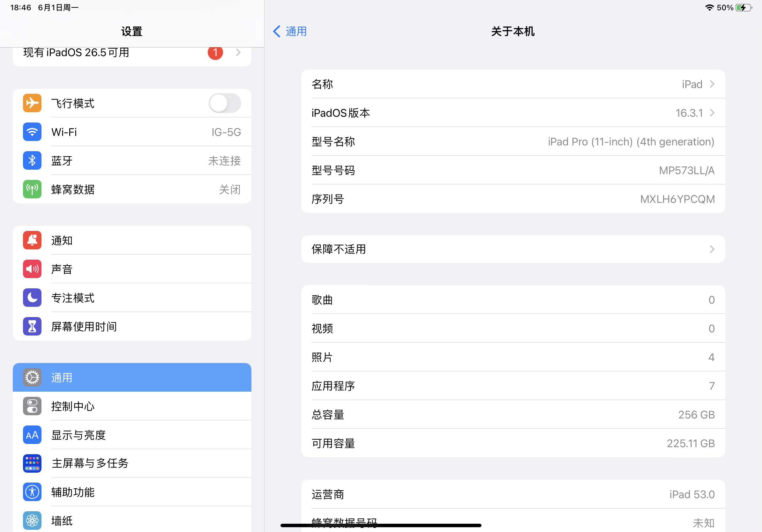Open 蓝牙 settings row
762x532 pixels.
[x=132, y=160]
